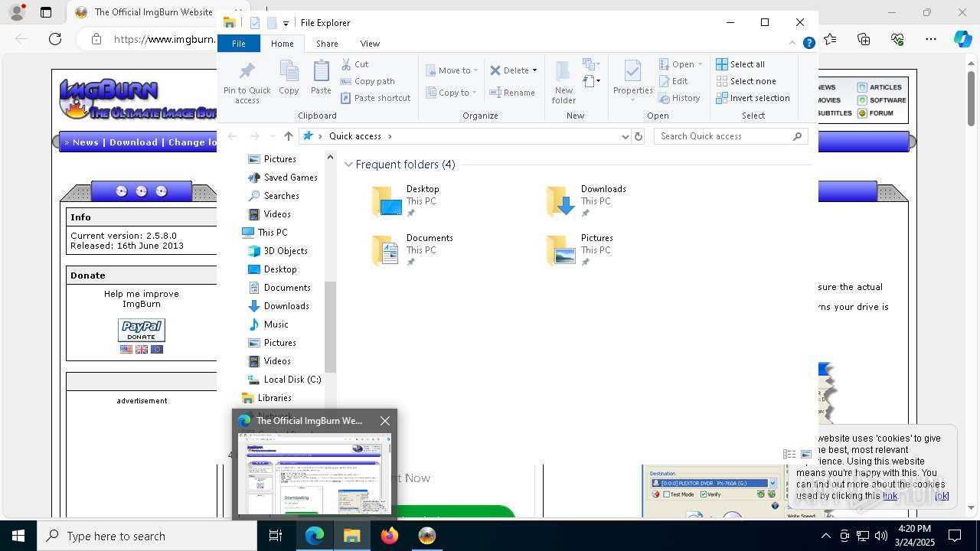Click the Task View taskbar icon

click(276, 536)
